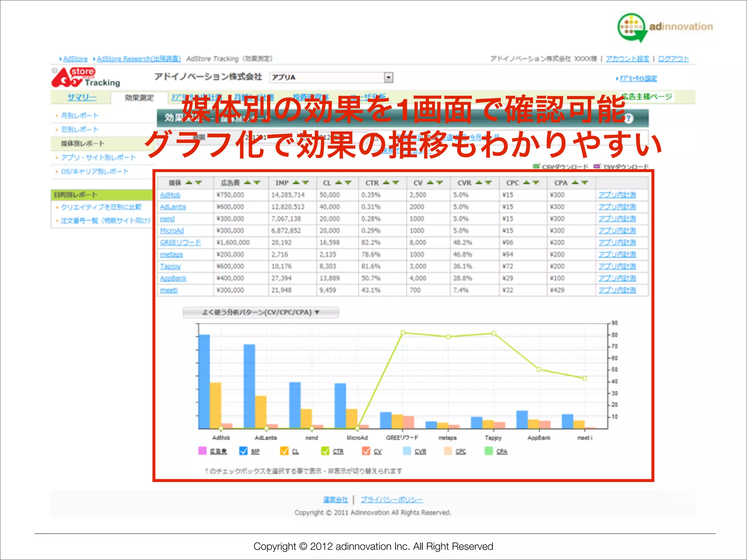This screenshot has height=560, width=747.
Task: Download report via CSVダウンロード
Action: 565,167
